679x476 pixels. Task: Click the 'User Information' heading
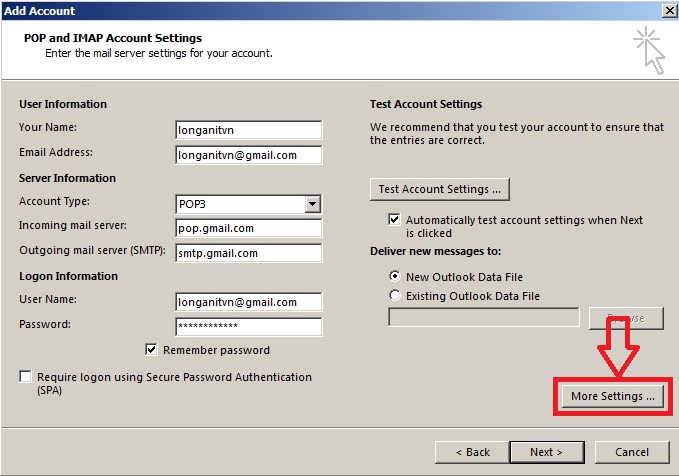click(x=63, y=104)
